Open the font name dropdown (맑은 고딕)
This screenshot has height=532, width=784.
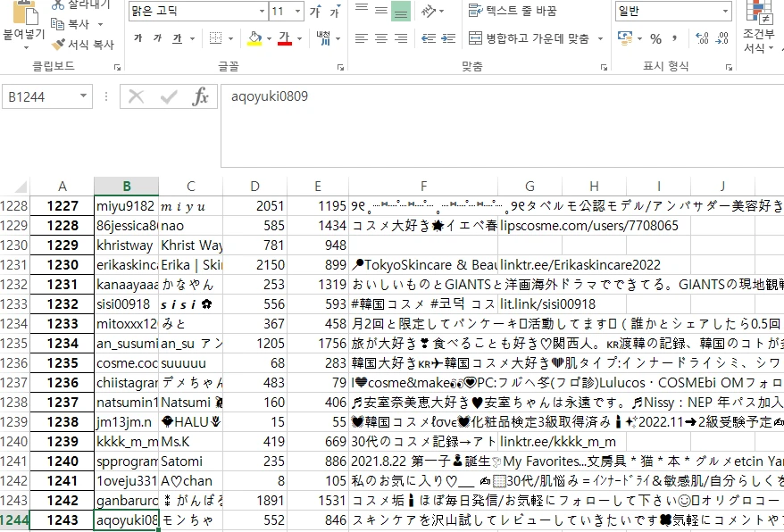click(262, 11)
